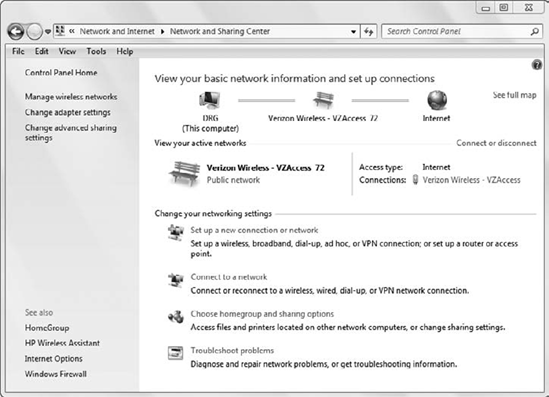
Task: Minimize the Network and Sharing Center window
Action: coord(486,8)
